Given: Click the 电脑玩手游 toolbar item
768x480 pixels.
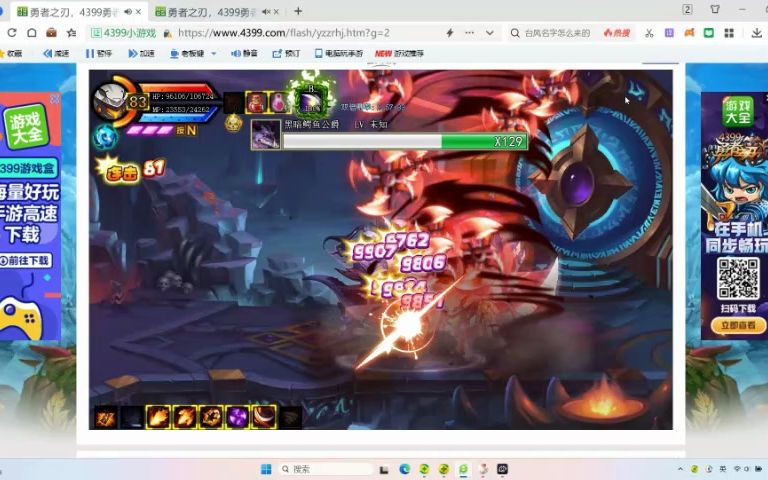Looking at the screenshot, I should (x=339, y=53).
